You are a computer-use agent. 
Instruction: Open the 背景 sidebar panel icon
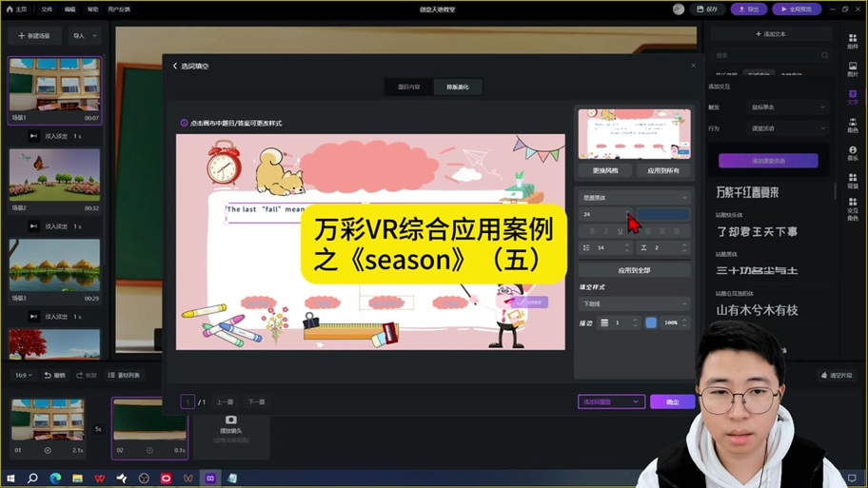[853, 181]
